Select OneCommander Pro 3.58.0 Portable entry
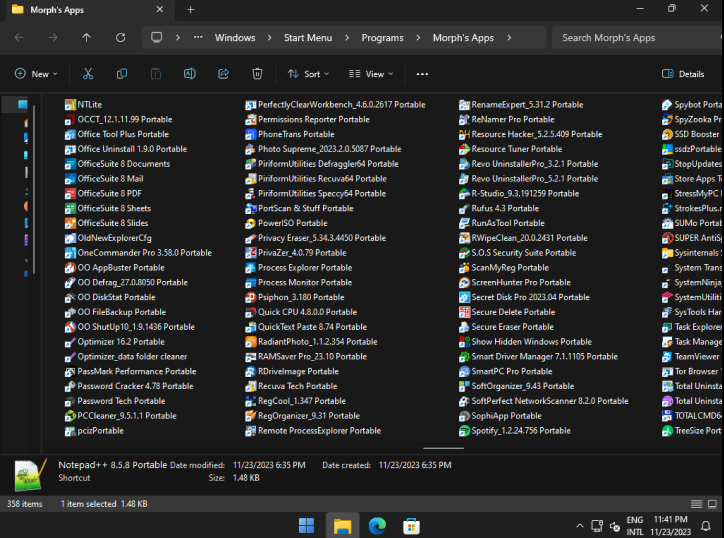 139,253
